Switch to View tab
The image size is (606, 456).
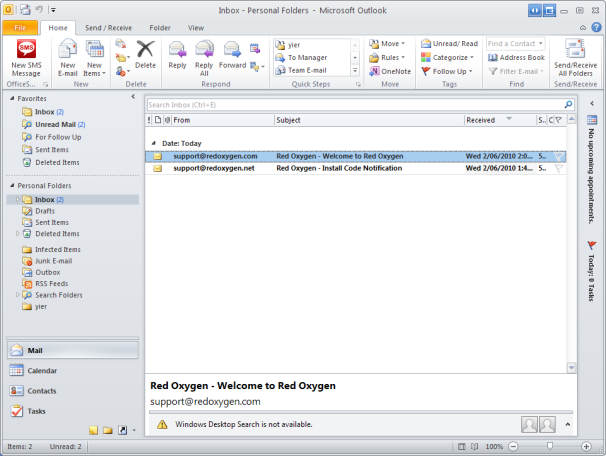coord(196,28)
